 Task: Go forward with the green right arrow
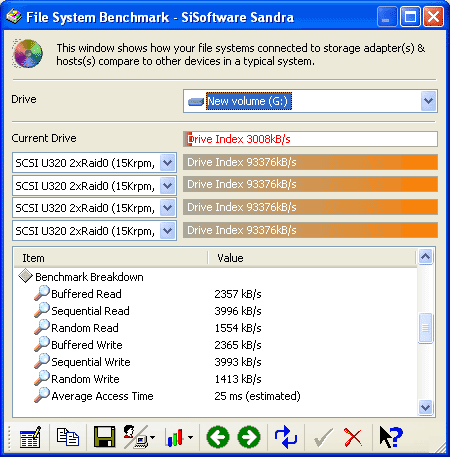pos(249,437)
